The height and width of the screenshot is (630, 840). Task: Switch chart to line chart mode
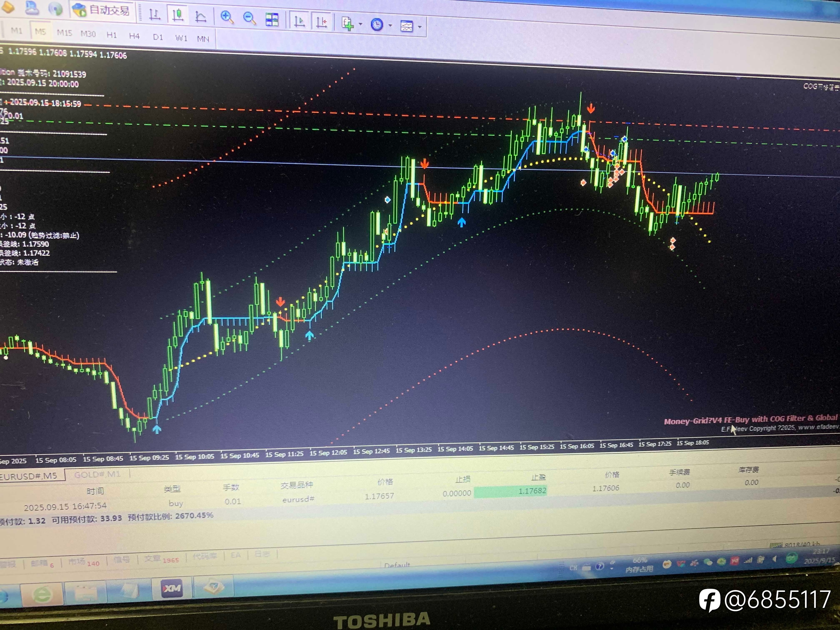200,16
